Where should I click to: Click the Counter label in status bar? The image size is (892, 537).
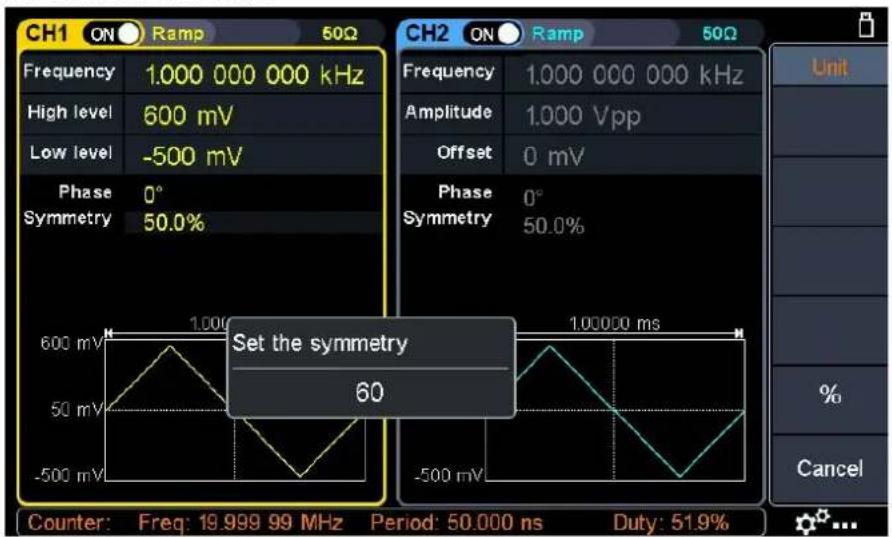(69, 522)
